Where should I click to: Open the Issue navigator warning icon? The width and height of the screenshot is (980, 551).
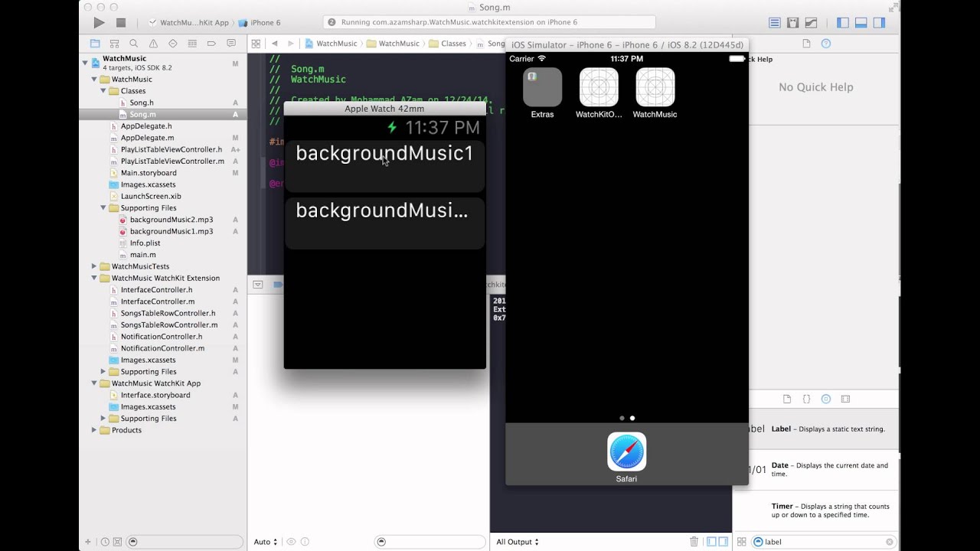point(153,44)
